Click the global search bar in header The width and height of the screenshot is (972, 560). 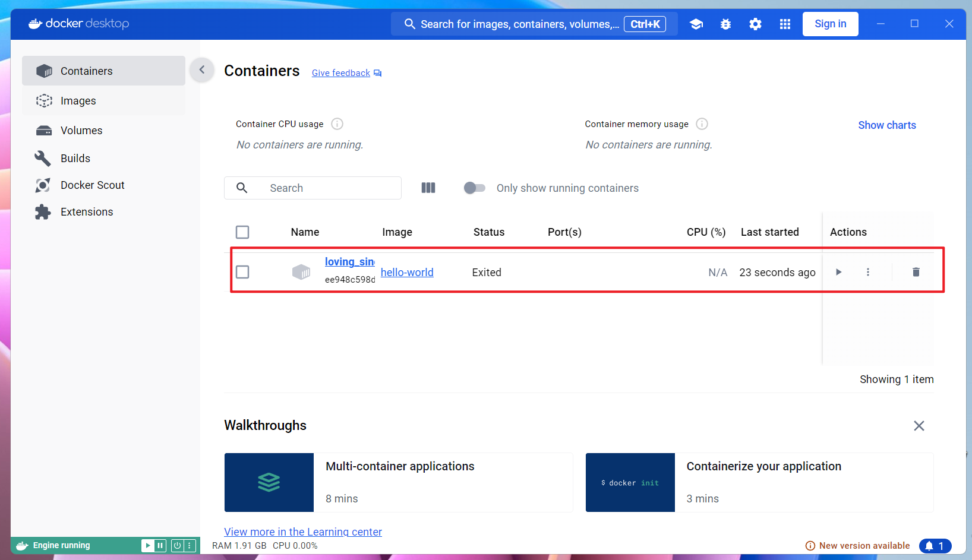pos(534,24)
